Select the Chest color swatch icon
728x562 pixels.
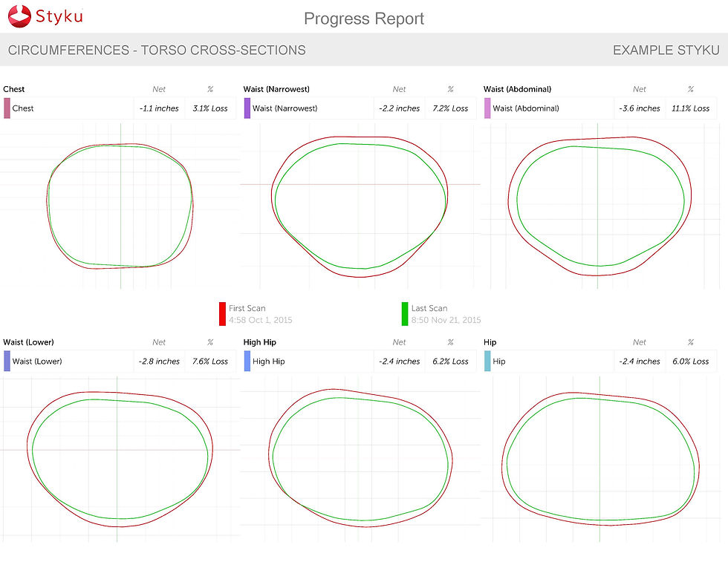tap(7, 108)
